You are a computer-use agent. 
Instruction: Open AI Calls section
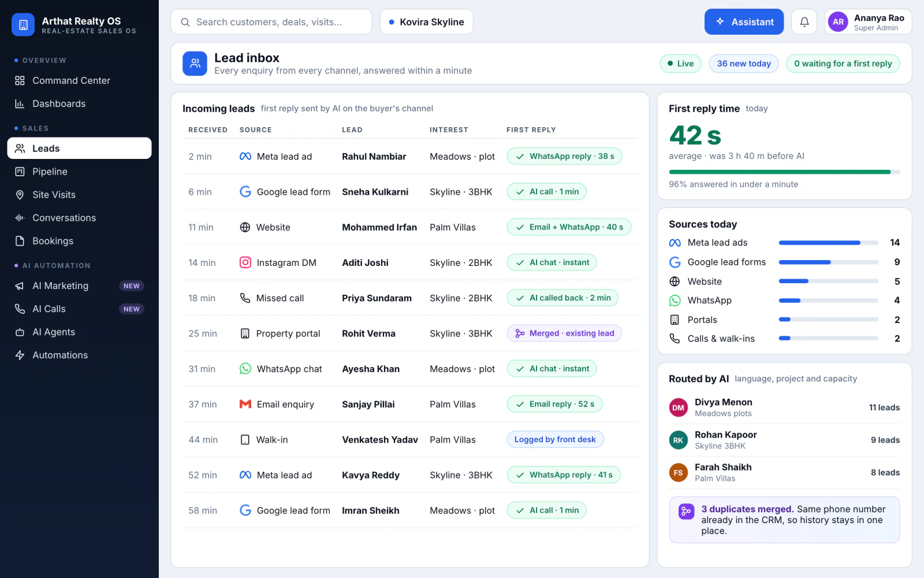click(x=79, y=309)
